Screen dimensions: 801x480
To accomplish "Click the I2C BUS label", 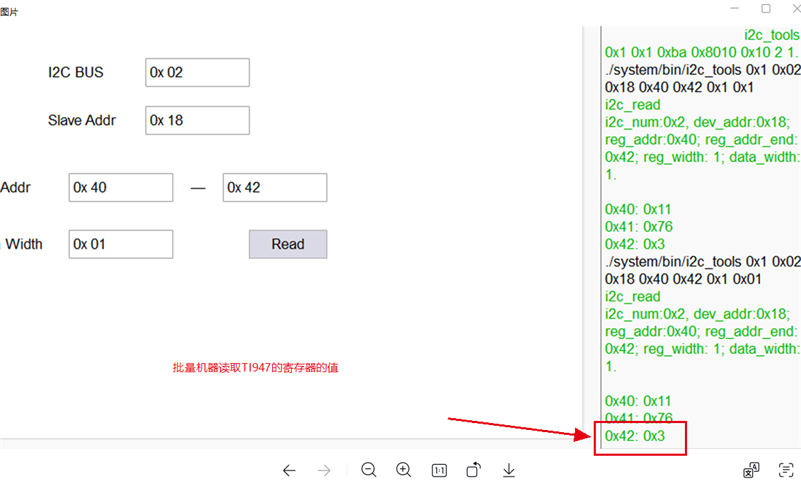I will coord(76,73).
